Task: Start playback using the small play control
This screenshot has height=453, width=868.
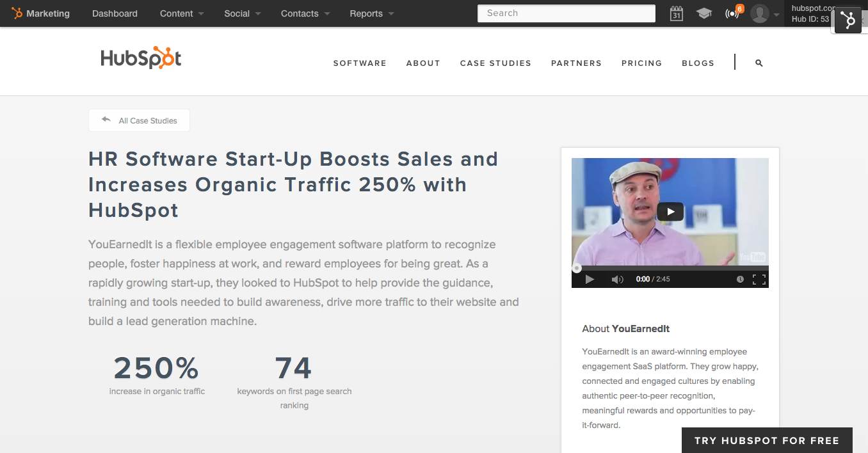Action: point(590,279)
